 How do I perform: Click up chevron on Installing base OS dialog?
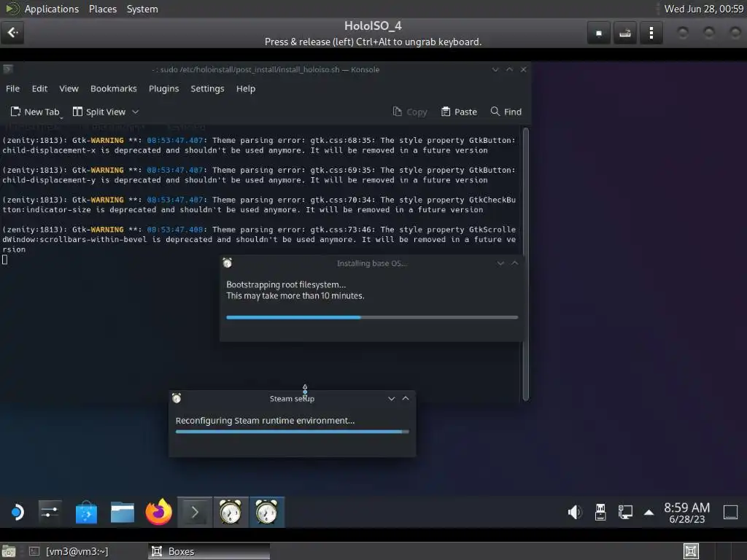pos(515,263)
